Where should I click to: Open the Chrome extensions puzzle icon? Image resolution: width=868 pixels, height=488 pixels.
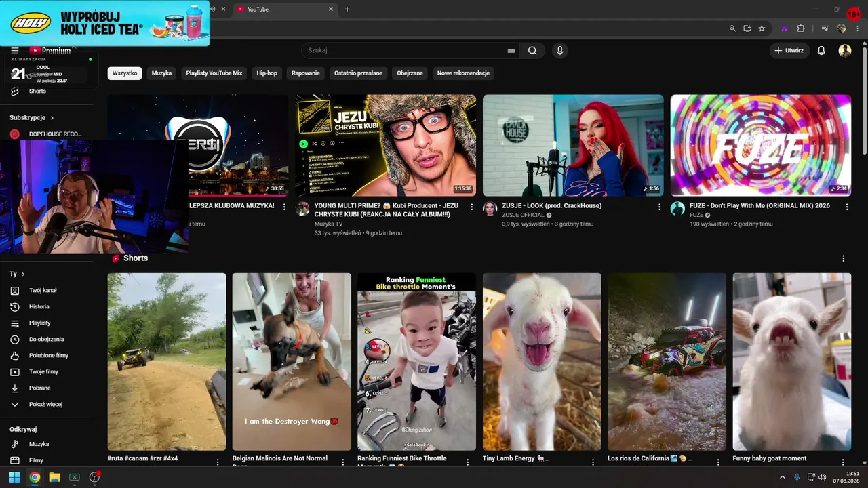point(801,28)
